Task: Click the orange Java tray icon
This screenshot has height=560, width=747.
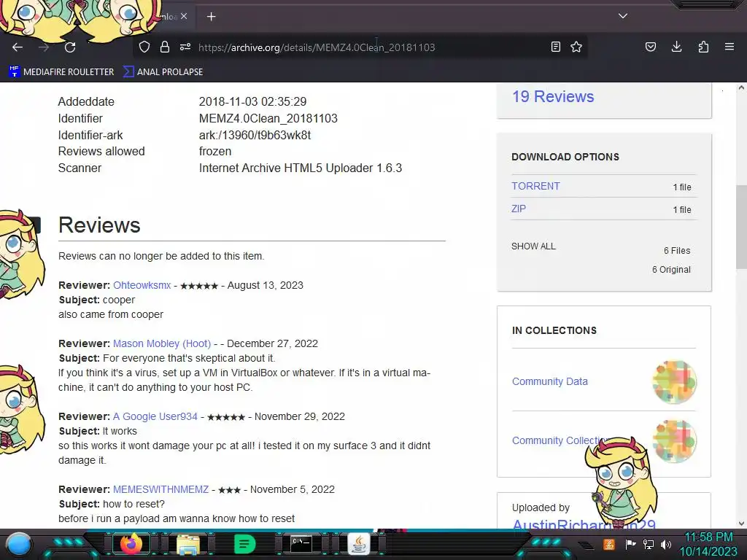Action: pos(609,544)
